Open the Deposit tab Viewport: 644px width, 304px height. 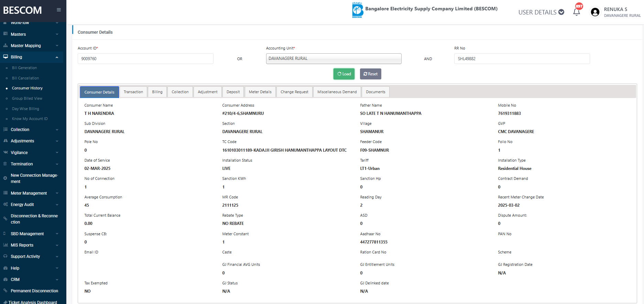click(x=233, y=92)
